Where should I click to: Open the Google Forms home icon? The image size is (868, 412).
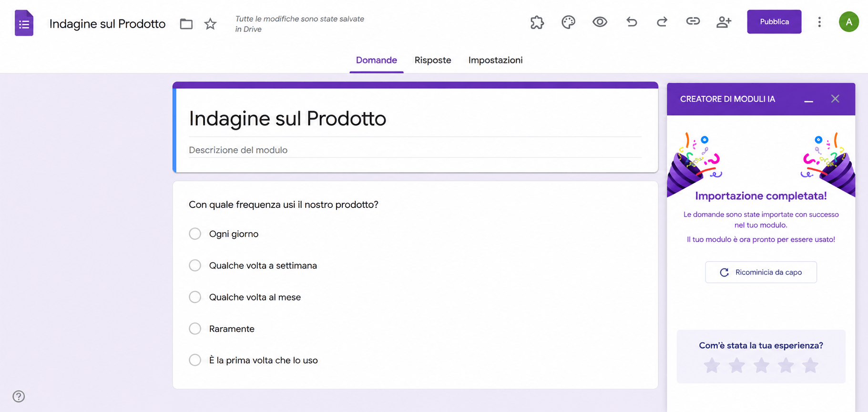(x=24, y=23)
